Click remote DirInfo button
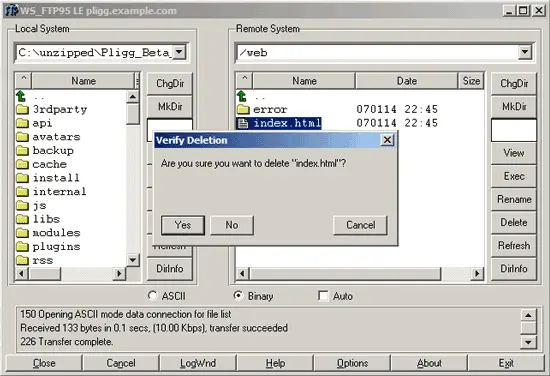This screenshot has height=376, width=550. 514,269
